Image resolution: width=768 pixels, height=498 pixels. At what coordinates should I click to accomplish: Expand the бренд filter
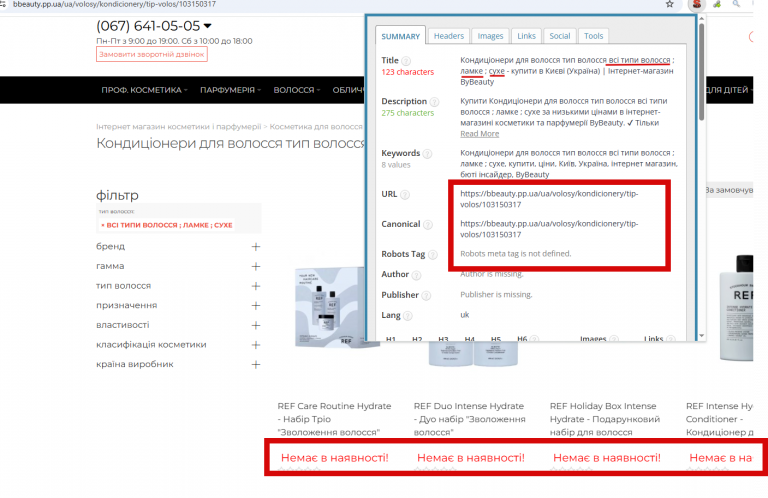click(x=256, y=247)
